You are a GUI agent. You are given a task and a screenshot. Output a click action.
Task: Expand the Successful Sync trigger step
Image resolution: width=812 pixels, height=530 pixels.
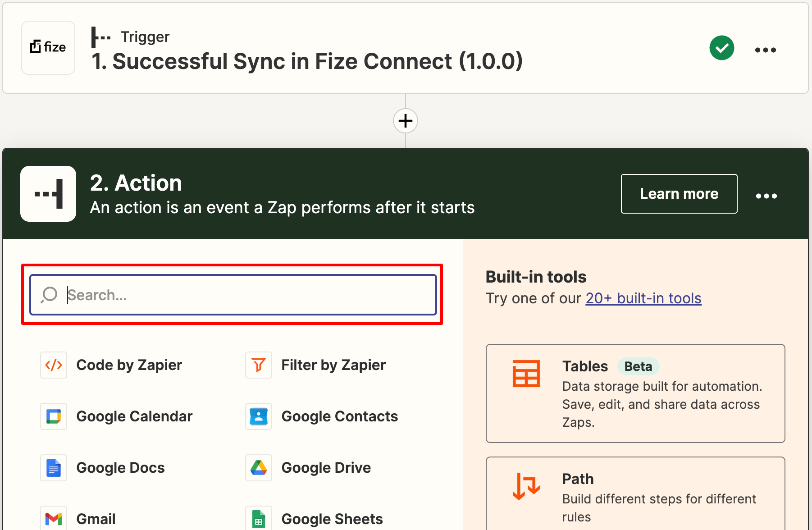(x=306, y=61)
